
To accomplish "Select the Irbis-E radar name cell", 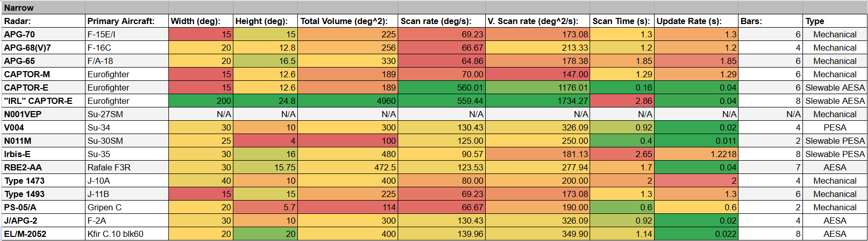I will [x=17, y=154].
